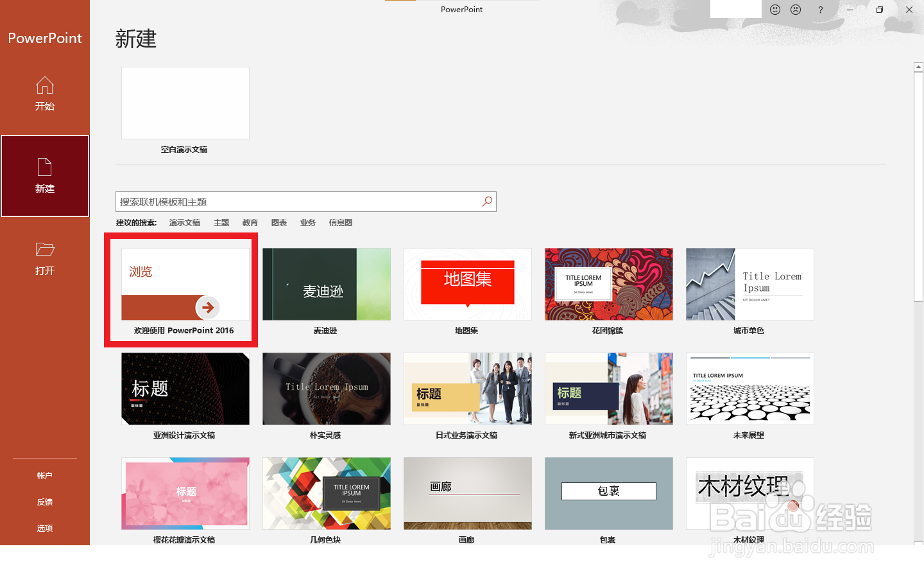The image size is (924, 578).
Task: Select the 麦迪逊 template
Action: pyautogui.click(x=327, y=284)
